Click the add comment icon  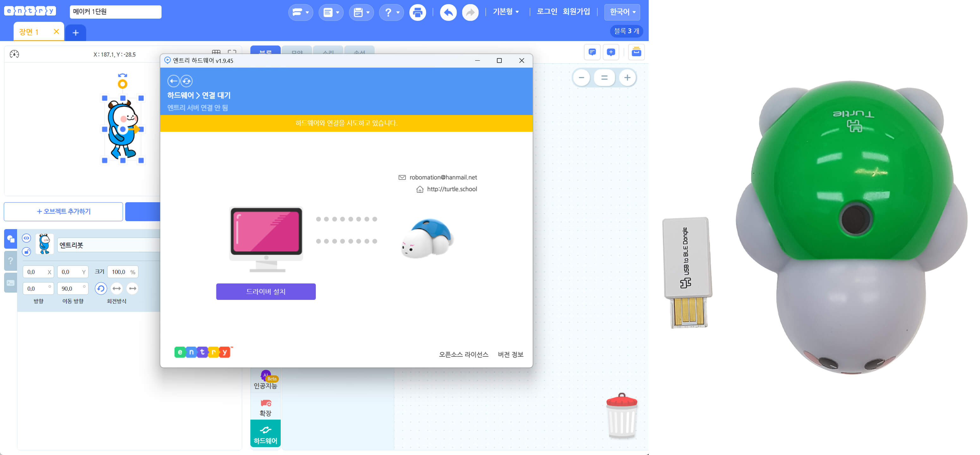611,52
